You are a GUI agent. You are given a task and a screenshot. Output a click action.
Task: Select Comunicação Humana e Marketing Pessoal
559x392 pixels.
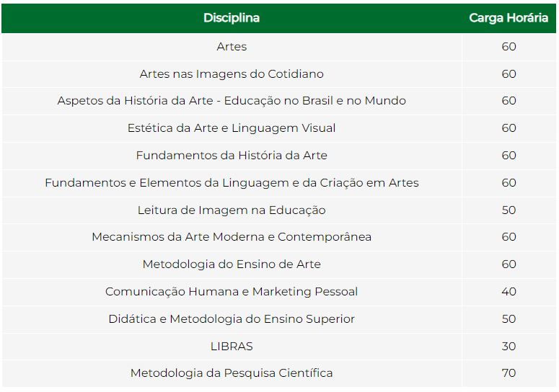pos(232,292)
